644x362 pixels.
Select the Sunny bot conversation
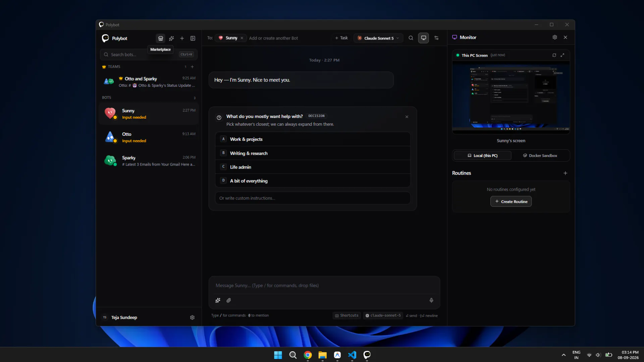(x=149, y=114)
